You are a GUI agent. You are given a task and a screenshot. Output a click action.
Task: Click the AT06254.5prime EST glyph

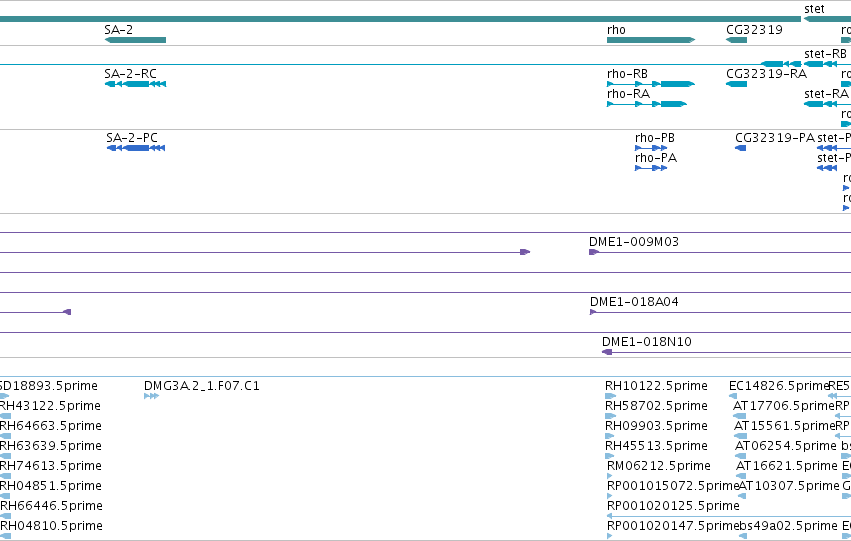click(x=741, y=456)
